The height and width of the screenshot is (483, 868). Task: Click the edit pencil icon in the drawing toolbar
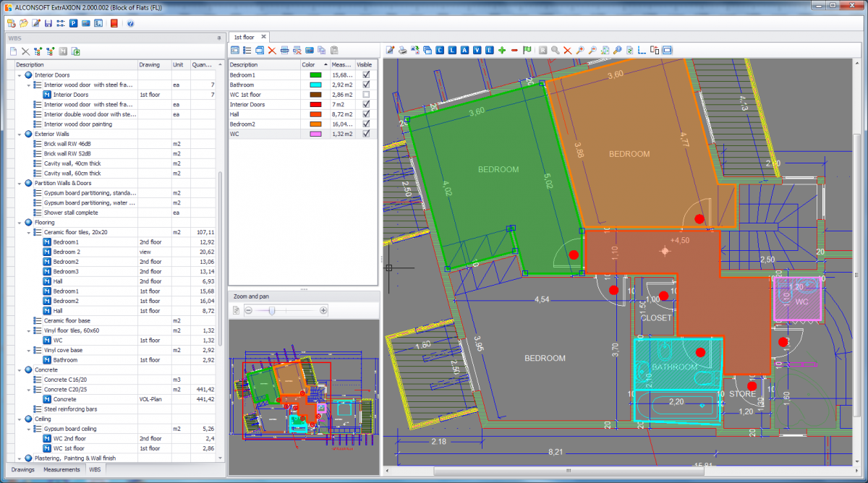[x=391, y=50]
